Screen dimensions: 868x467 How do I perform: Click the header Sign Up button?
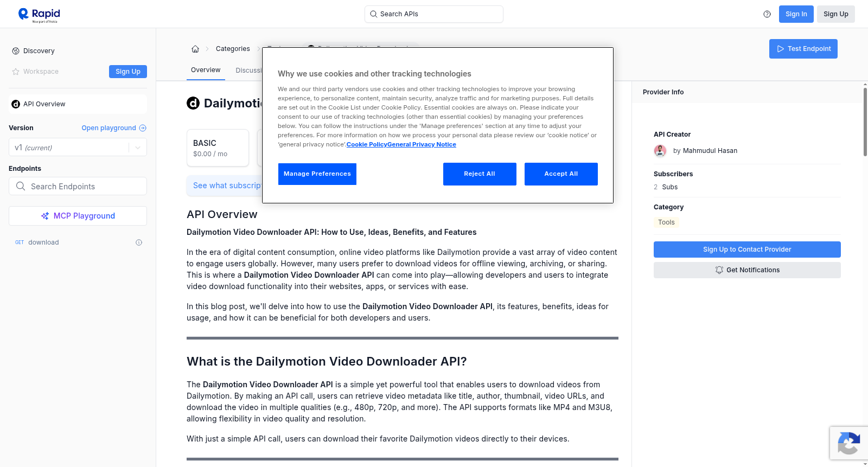pyautogui.click(x=835, y=14)
